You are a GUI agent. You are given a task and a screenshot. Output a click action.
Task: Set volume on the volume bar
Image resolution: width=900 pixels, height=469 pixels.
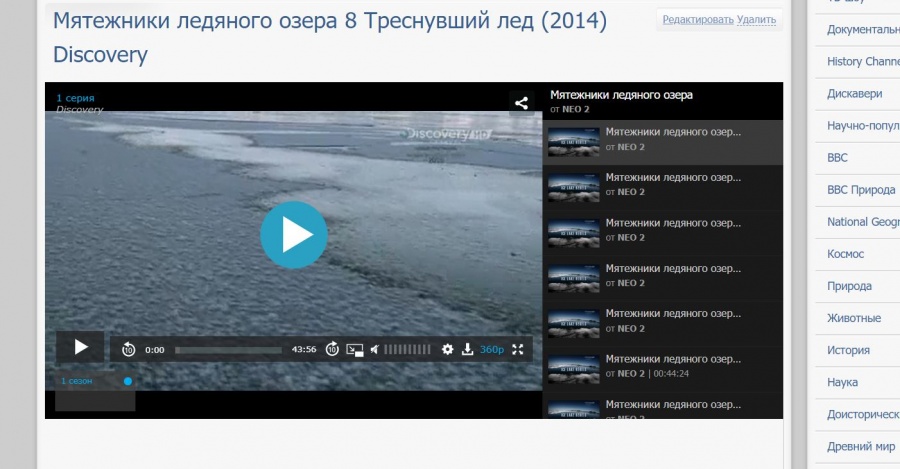click(x=407, y=349)
